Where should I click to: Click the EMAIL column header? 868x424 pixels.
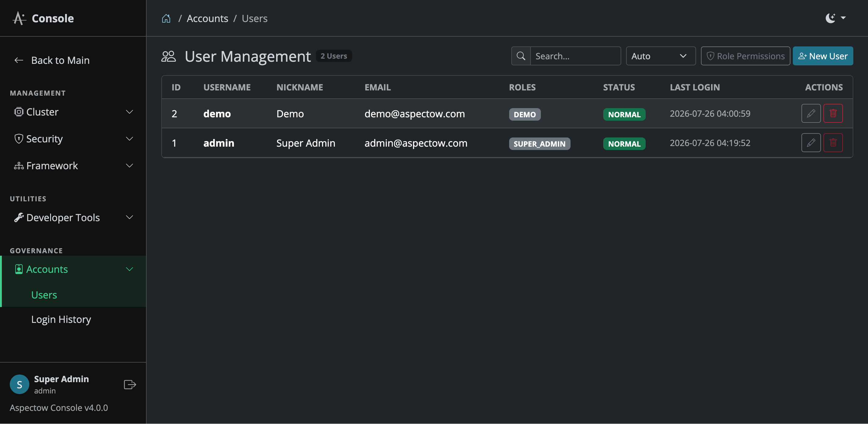[x=377, y=87]
